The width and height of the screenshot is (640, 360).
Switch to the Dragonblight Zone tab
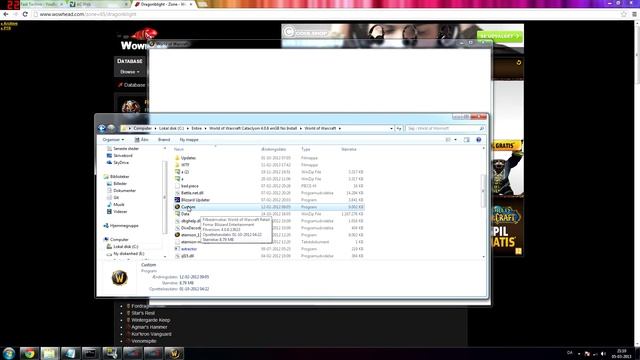point(163,4)
